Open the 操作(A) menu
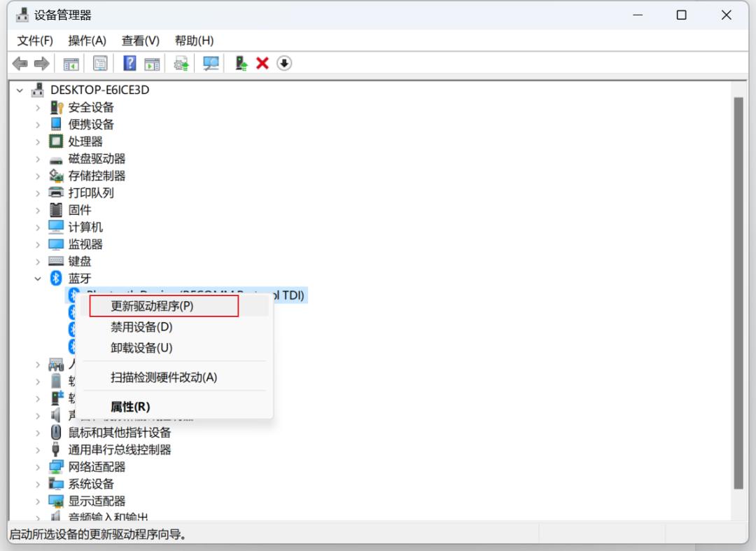Image resolution: width=756 pixels, height=551 pixels. click(x=87, y=41)
